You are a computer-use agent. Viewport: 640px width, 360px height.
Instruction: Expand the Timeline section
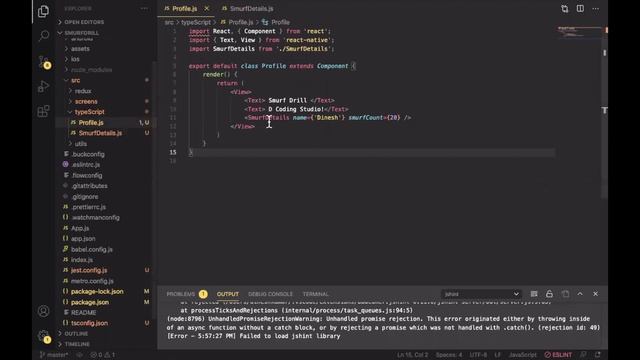(x=77, y=344)
